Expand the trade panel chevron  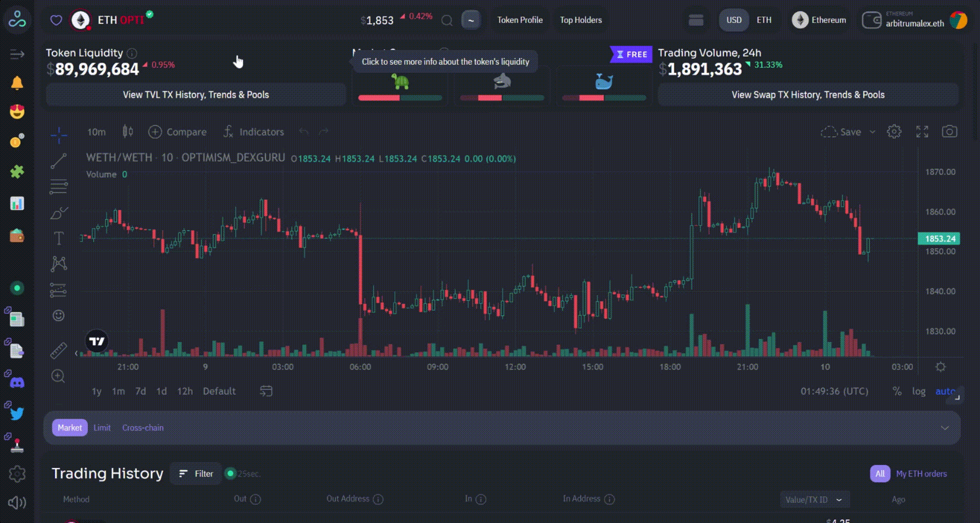[945, 428]
